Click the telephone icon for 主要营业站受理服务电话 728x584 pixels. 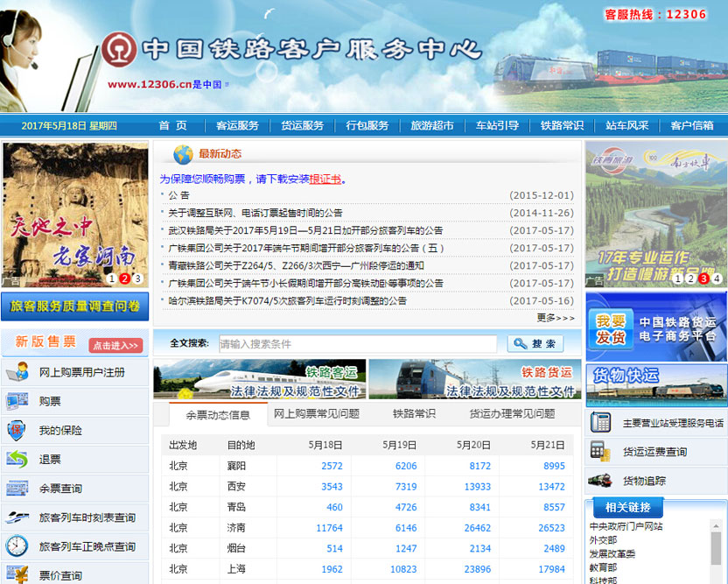point(600,422)
